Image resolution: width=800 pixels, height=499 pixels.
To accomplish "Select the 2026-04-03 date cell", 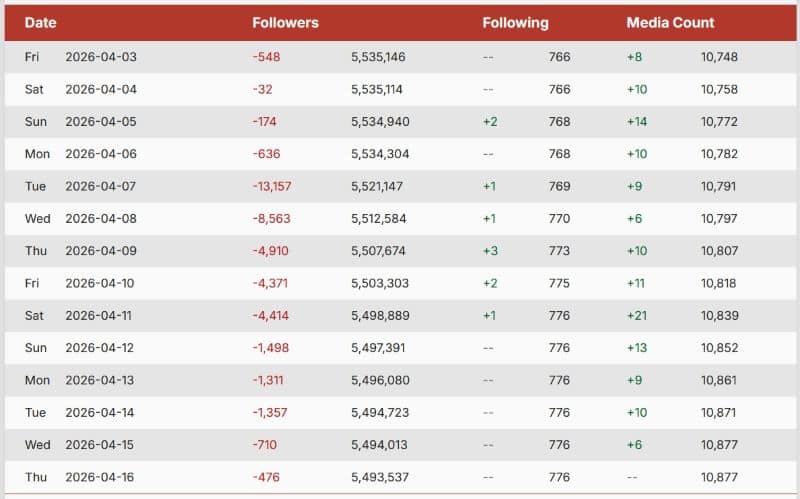I will [100, 57].
